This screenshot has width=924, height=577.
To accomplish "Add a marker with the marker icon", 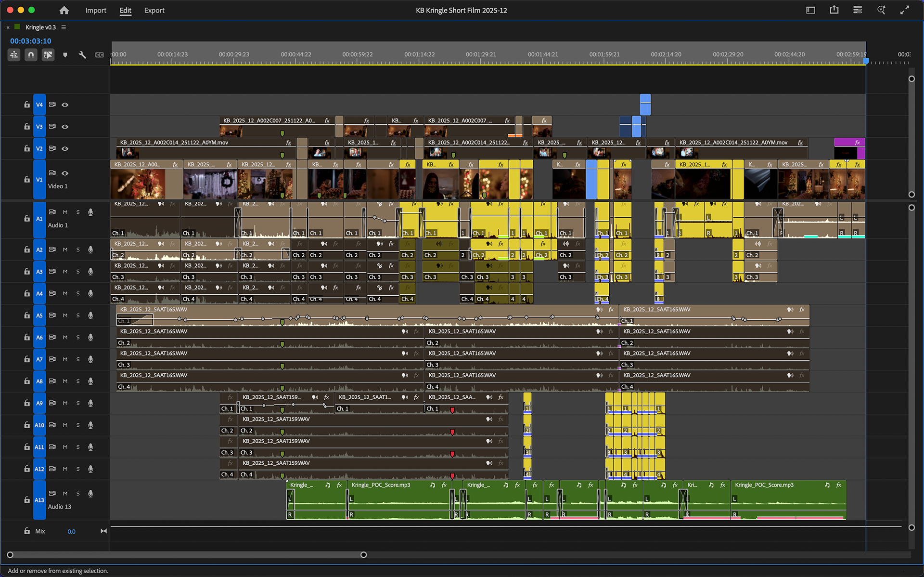I will pos(65,55).
